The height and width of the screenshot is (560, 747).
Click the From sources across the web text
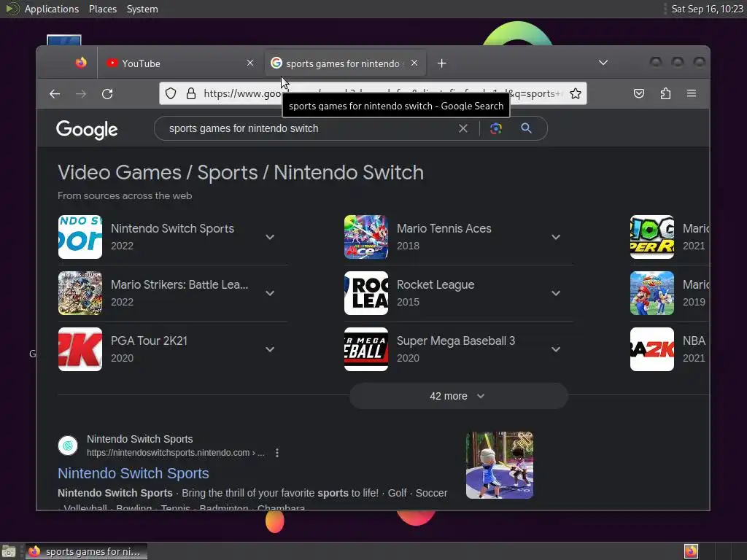[x=125, y=195]
